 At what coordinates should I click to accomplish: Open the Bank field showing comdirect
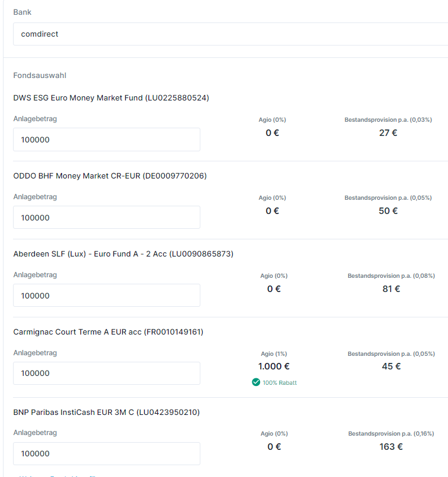(x=231, y=34)
